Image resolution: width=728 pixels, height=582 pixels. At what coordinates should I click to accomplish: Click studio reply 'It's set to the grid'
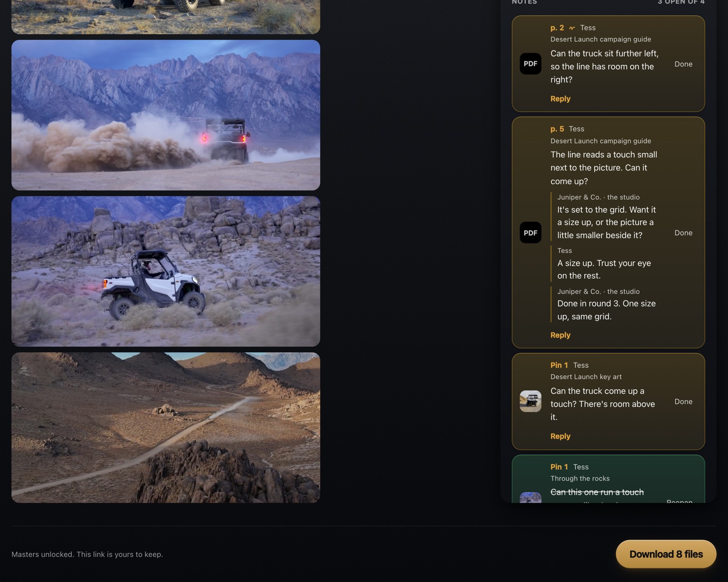pos(607,222)
